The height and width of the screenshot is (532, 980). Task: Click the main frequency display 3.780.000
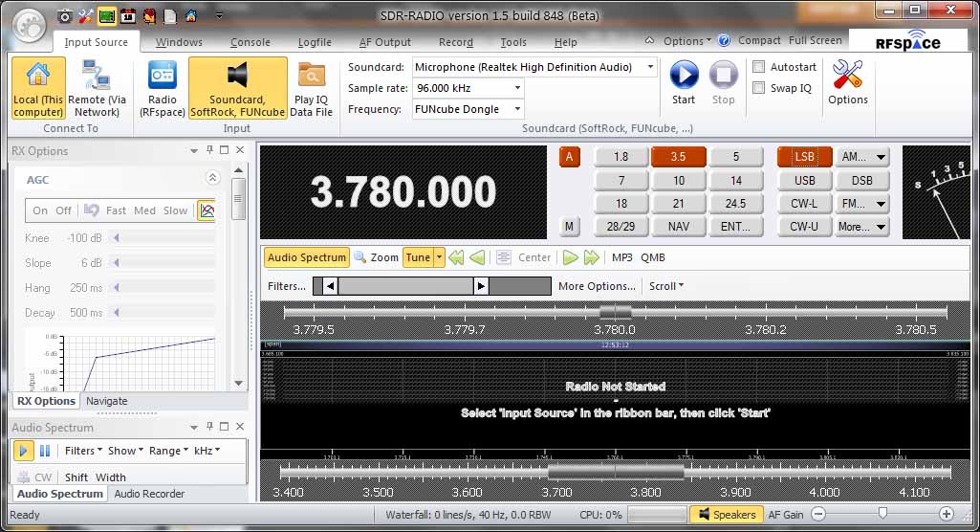403,192
